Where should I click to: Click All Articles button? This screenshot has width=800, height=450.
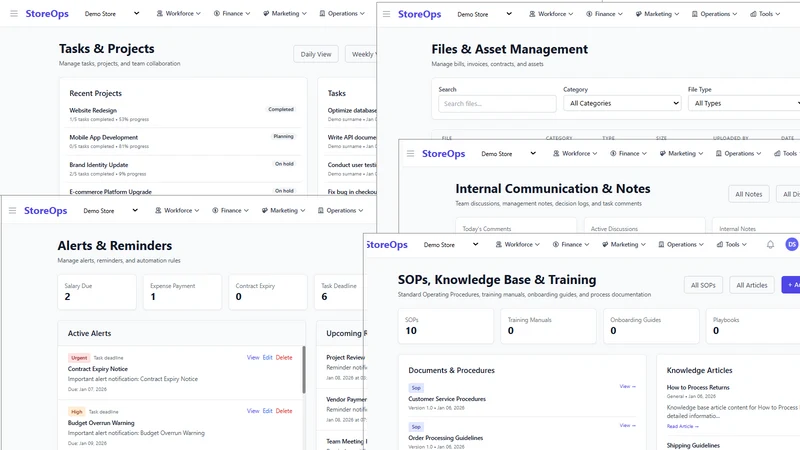[x=752, y=285]
